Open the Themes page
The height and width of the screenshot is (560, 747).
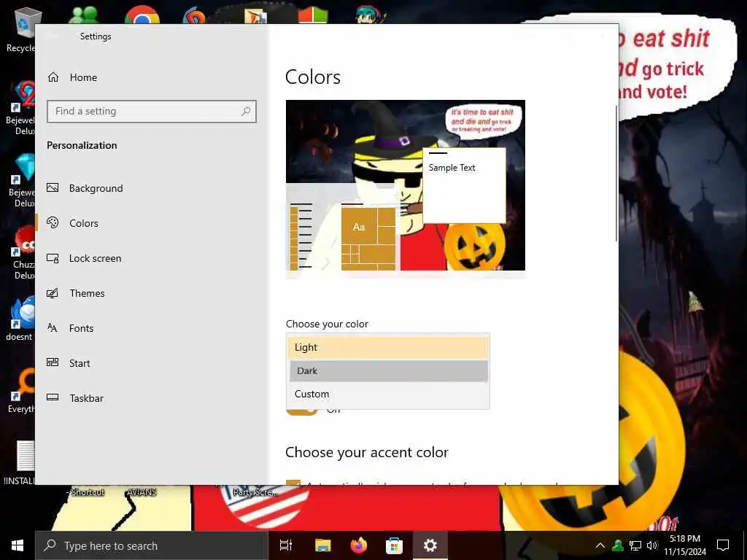click(x=87, y=293)
